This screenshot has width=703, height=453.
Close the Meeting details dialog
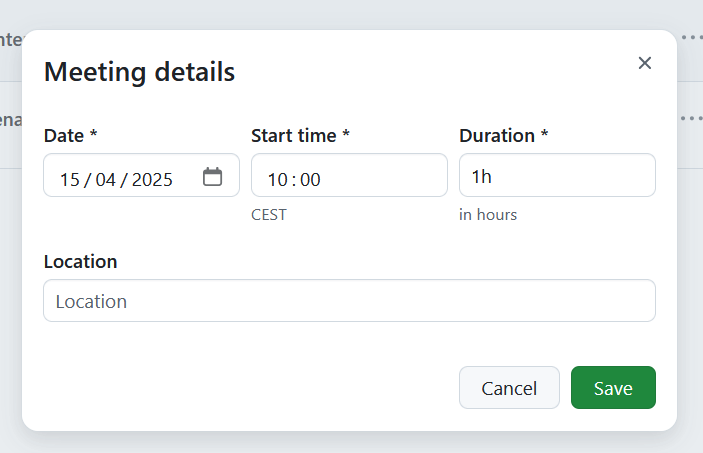(645, 63)
